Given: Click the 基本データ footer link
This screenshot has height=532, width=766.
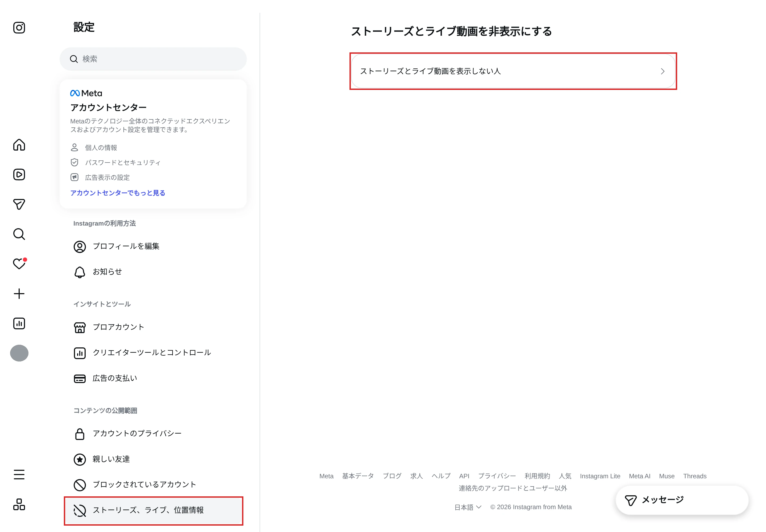Looking at the screenshot, I should coord(358,476).
